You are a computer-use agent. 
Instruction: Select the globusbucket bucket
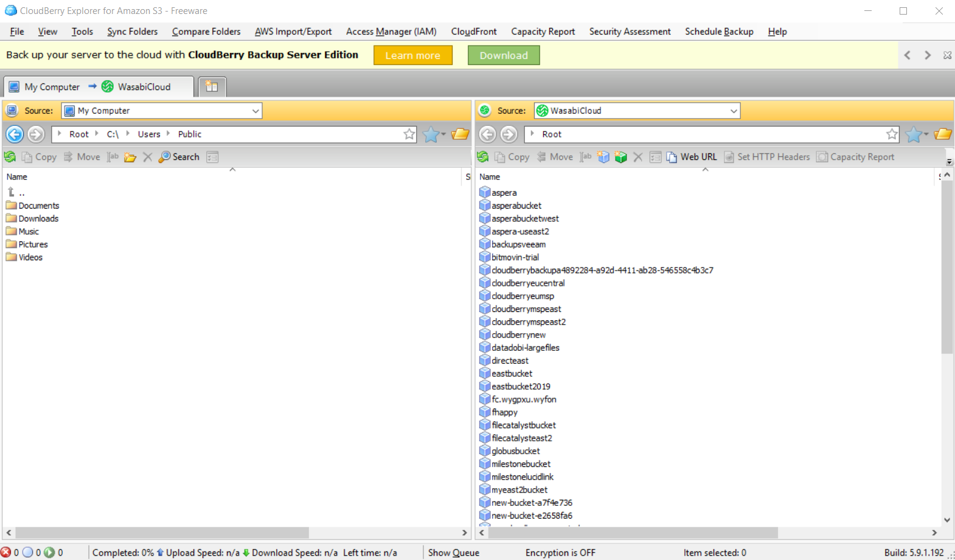click(509, 451)
